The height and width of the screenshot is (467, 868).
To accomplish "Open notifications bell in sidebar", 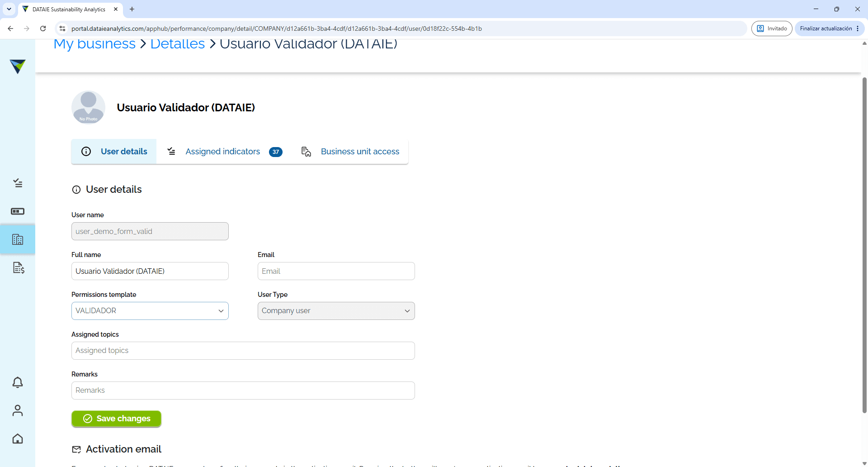I will (x=18, y=382).
